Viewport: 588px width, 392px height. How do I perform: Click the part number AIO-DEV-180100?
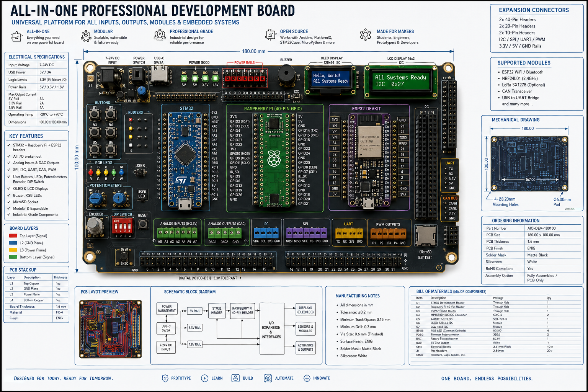tap(541, 228)
